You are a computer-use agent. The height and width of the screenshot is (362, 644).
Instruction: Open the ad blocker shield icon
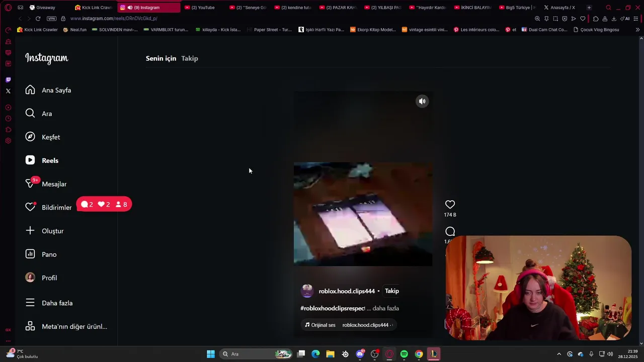(565, 19)
